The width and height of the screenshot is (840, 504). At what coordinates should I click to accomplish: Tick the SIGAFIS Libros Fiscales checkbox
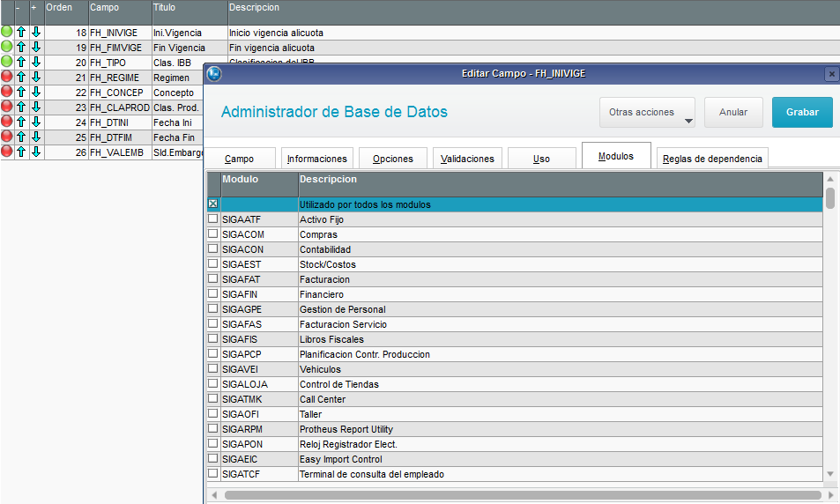click(212, 338)
